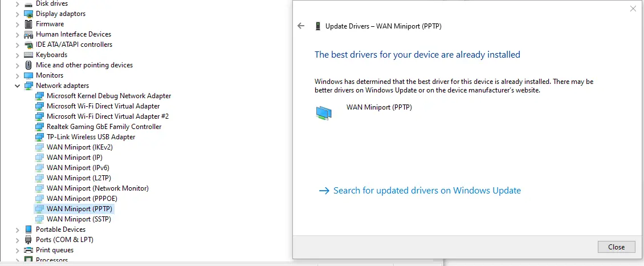Expand the Monitors node
The width and height of the screenshot is (644, 266).
pos(17,75)
